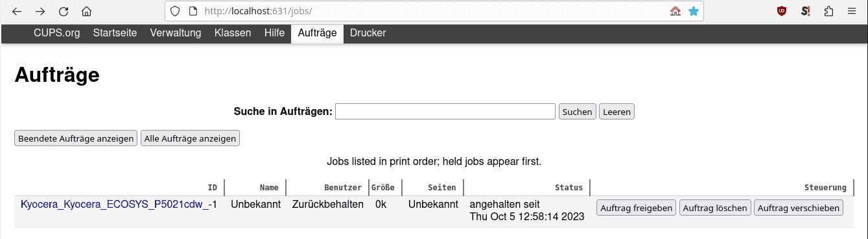This screenshot has height=239, width=868.
Task: Click the browser forward arrow
Action: (x=40, y=11)
